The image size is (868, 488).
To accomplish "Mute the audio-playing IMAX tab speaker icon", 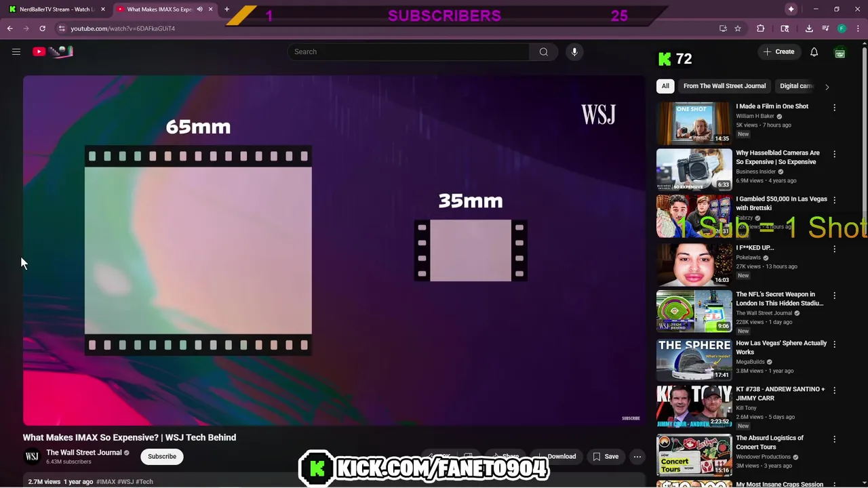I will 199,9.
